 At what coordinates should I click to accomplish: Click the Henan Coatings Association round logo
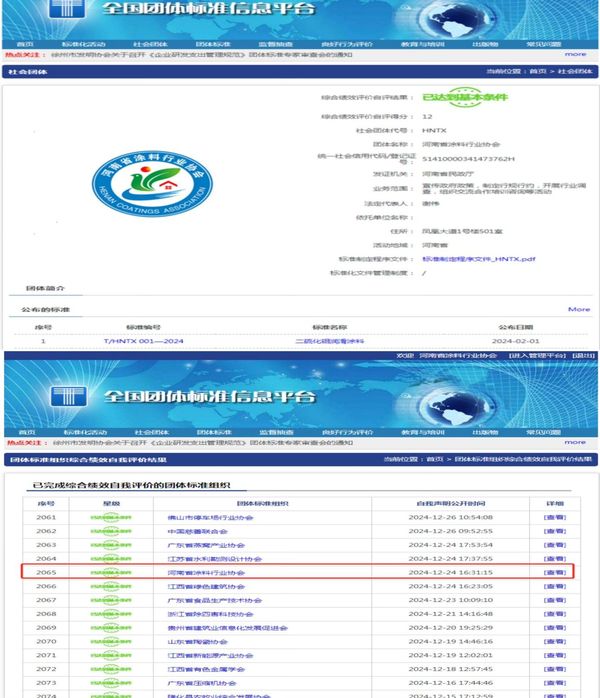point(152,183)
